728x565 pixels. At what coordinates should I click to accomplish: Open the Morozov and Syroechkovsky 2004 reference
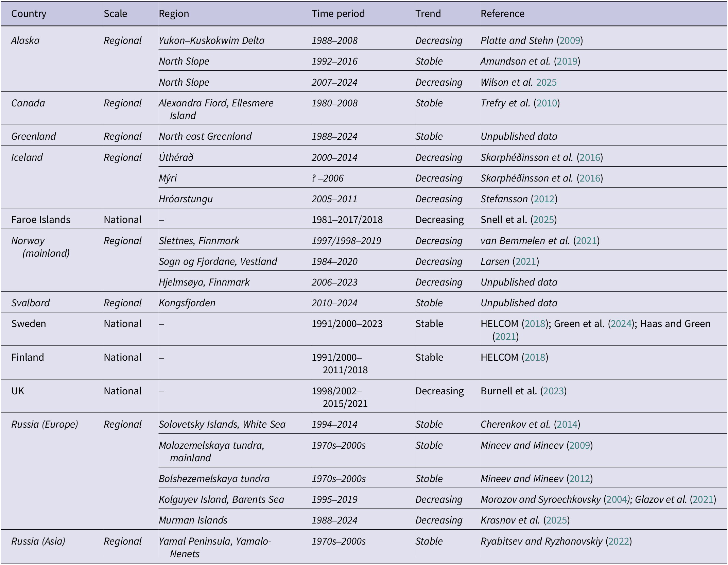click(x=617, y=499)
